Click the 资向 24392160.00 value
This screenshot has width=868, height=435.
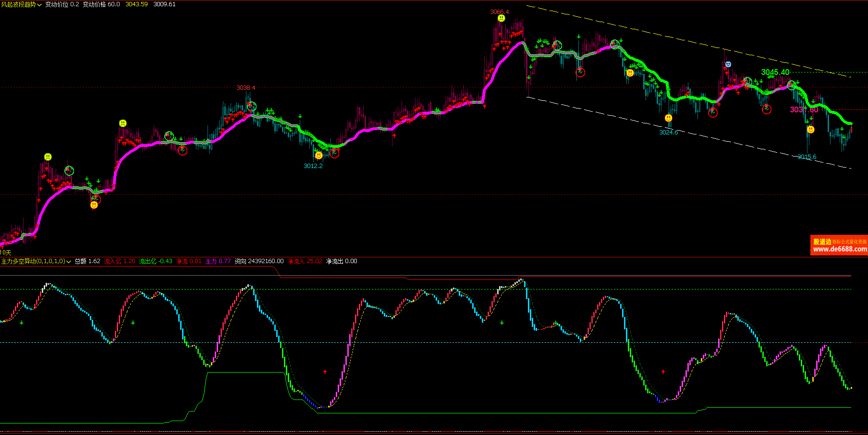coord(259,261)
